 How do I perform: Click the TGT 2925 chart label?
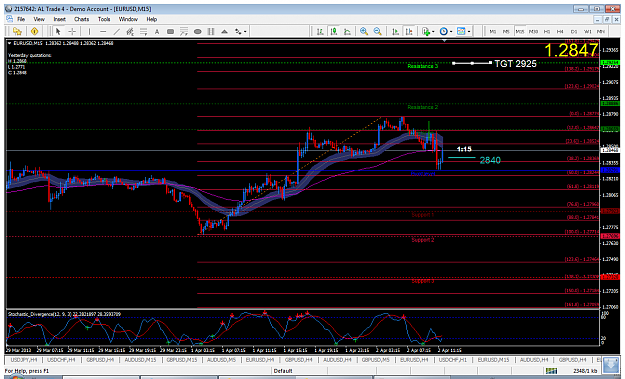click(515, 64)
